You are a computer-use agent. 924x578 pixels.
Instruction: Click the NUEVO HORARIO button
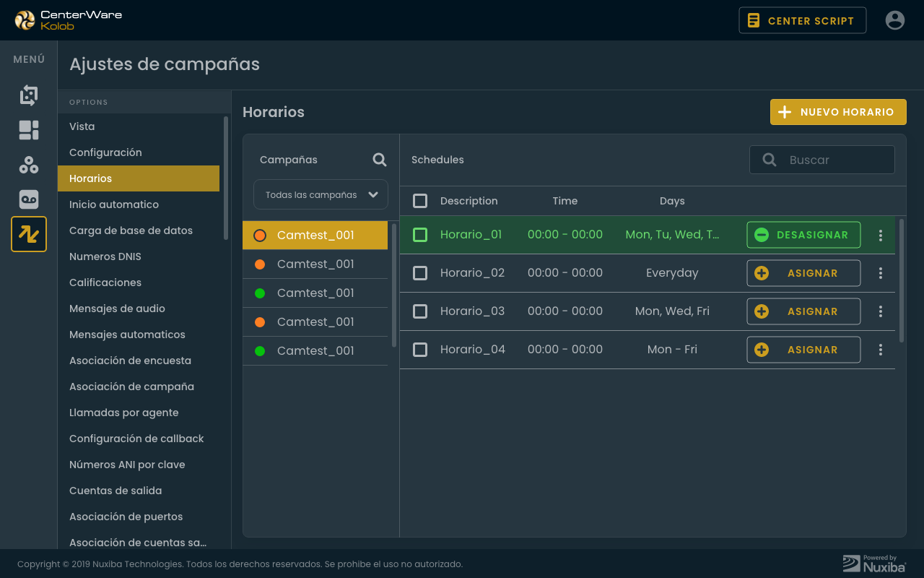[x=838, y=112]
